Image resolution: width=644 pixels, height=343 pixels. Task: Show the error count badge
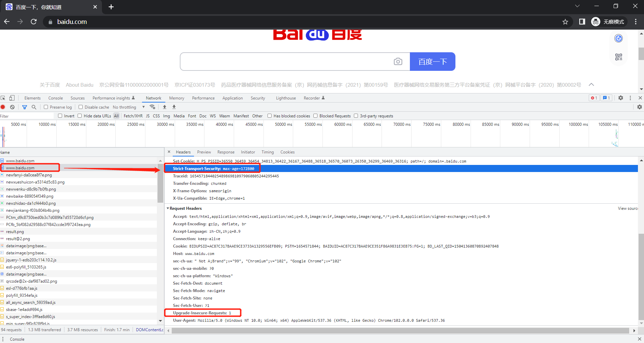pyautogui.click(x=594, y=98)
